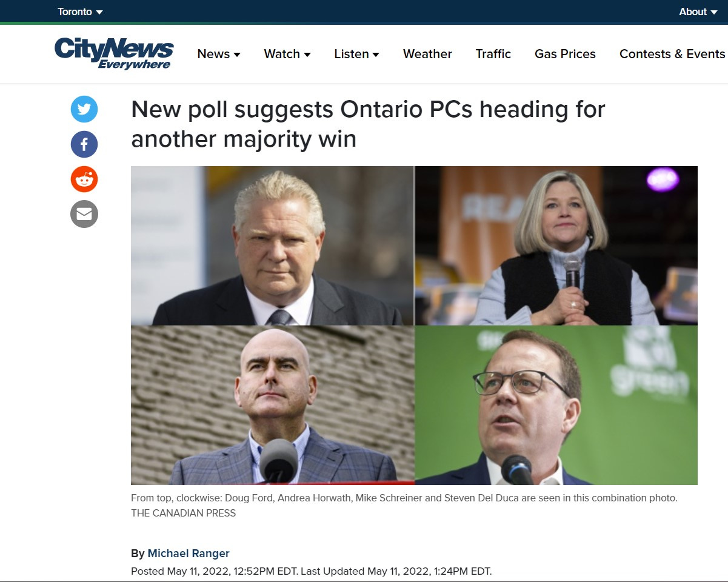Click the photo of bald man at podium

click(x=272, y=406)
